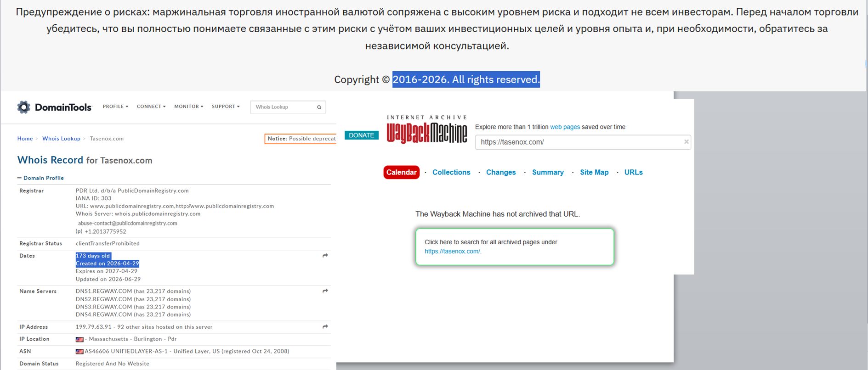868x370 pixels.
Task: Click the Wayback Machine logo
Action: [x=427, y=129]
